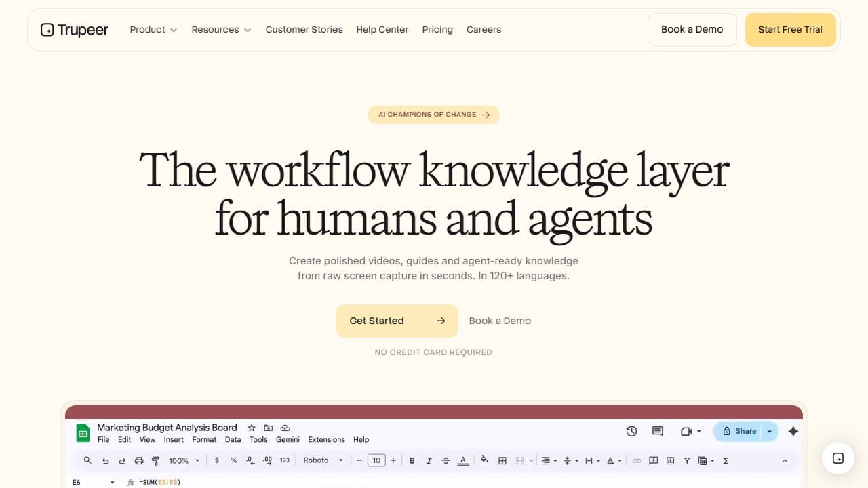
Task: Toggle italic formatting in the sheet toolbar
Action: [429, 460]
